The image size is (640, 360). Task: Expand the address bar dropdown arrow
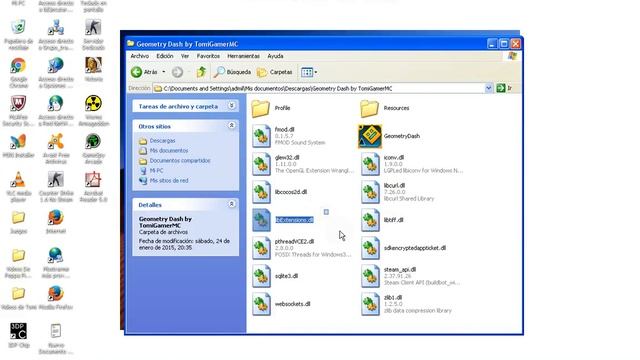[489, 88]
